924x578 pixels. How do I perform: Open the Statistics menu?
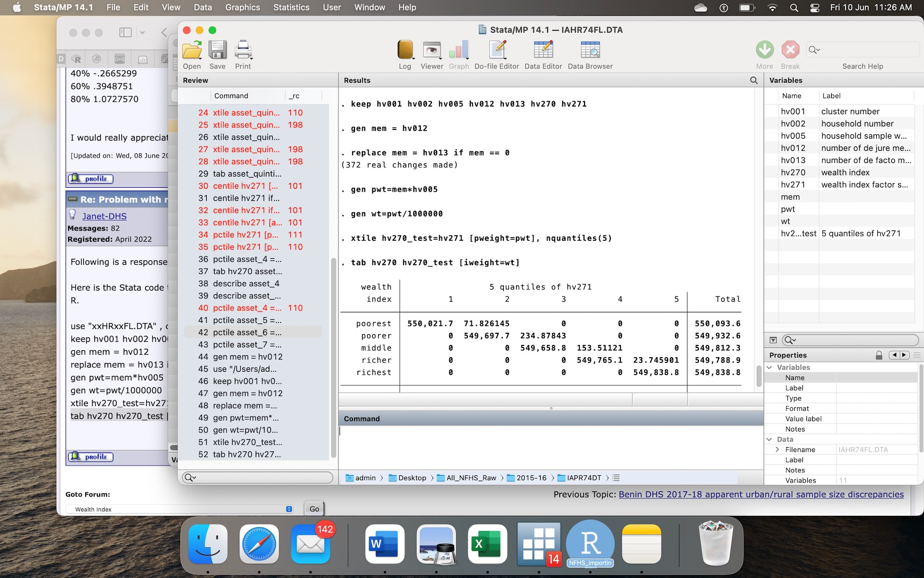(291, 7)
